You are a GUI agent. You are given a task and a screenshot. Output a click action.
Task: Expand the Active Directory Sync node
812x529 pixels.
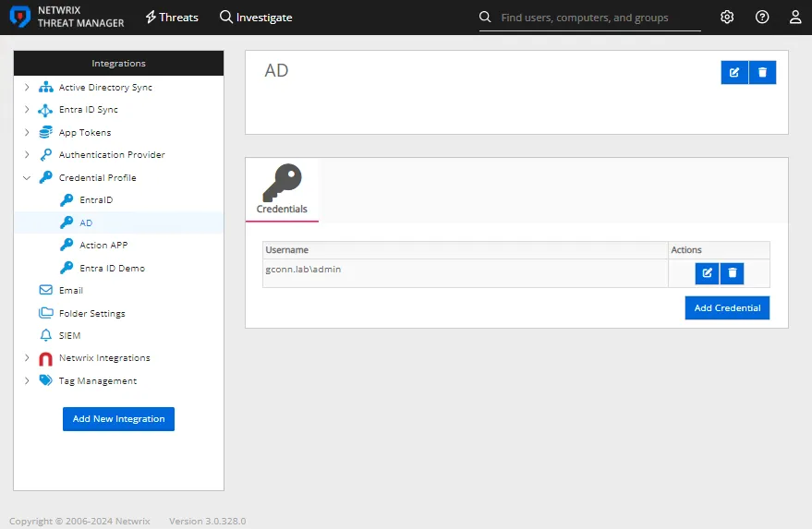coord(27,87)
